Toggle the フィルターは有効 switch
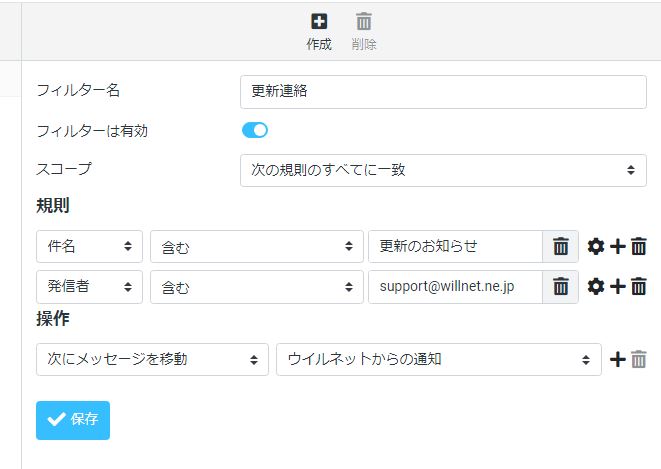 255,130
